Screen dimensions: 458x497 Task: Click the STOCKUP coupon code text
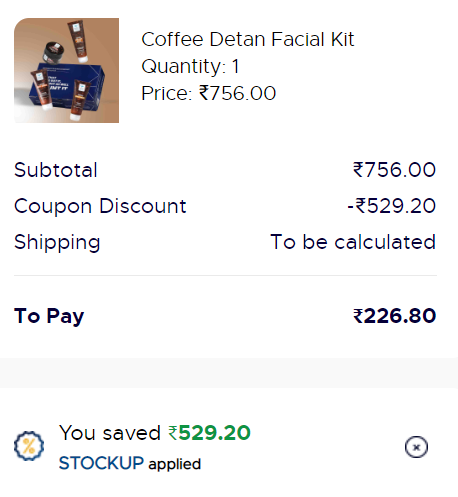(101, 463)
